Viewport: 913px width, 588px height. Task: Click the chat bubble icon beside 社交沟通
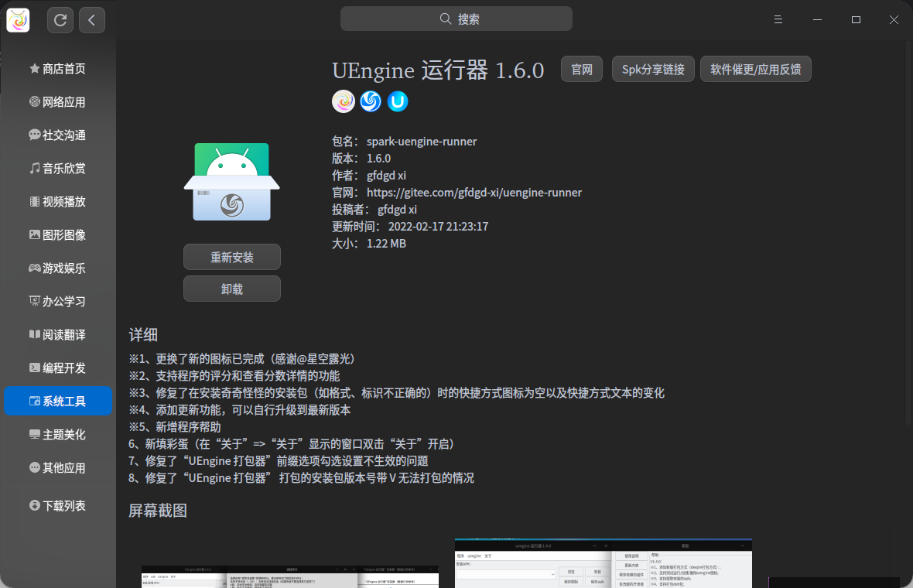(34, 135)
